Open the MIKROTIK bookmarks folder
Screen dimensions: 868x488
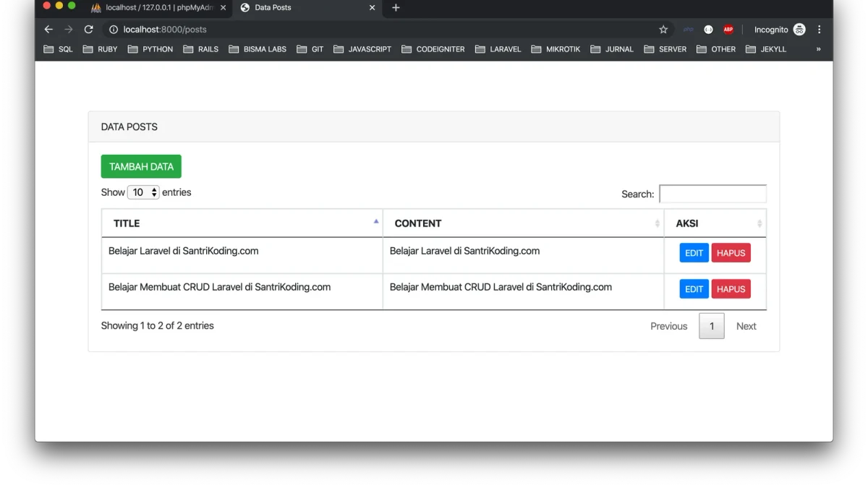(x=556, y=49)
